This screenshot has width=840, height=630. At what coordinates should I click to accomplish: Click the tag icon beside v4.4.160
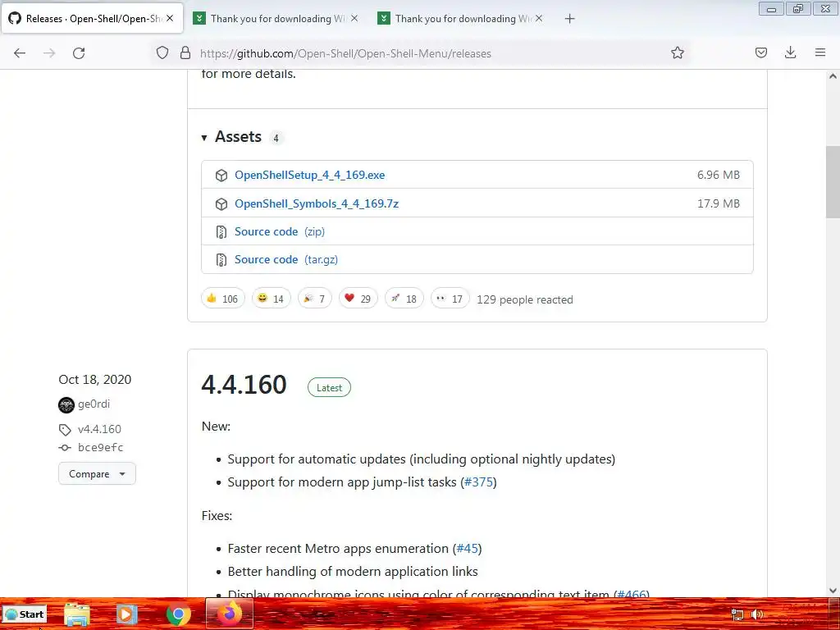click(65, 430)
